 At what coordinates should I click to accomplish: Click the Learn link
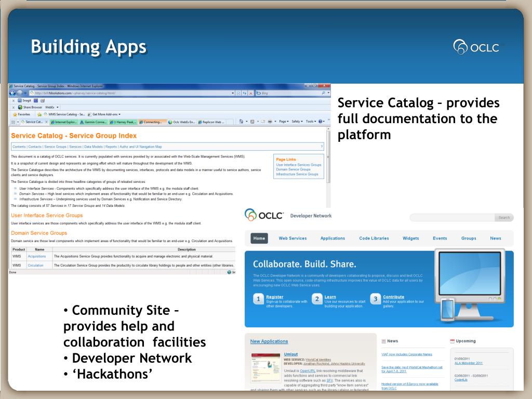click(330, 297)
